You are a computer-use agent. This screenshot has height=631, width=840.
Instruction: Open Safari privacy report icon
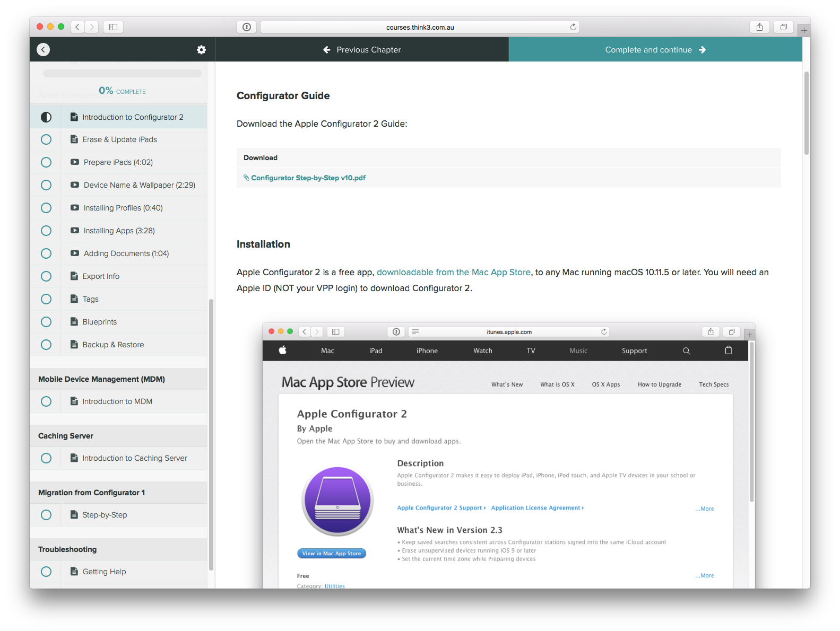247,27
